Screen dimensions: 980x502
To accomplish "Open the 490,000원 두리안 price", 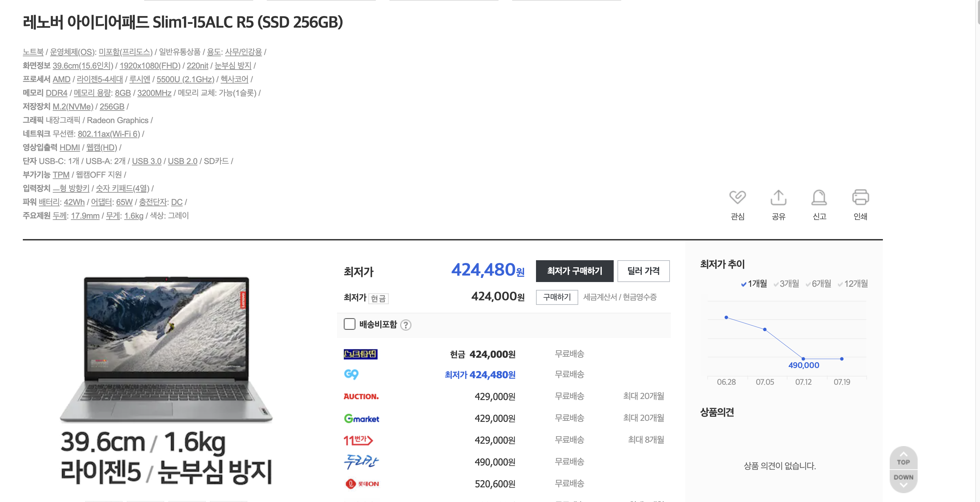I will [495, 462].
